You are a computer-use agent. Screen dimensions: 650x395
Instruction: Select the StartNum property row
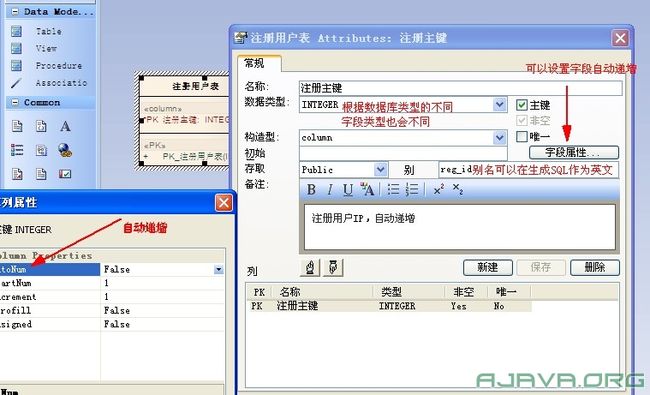coord(112,283)
